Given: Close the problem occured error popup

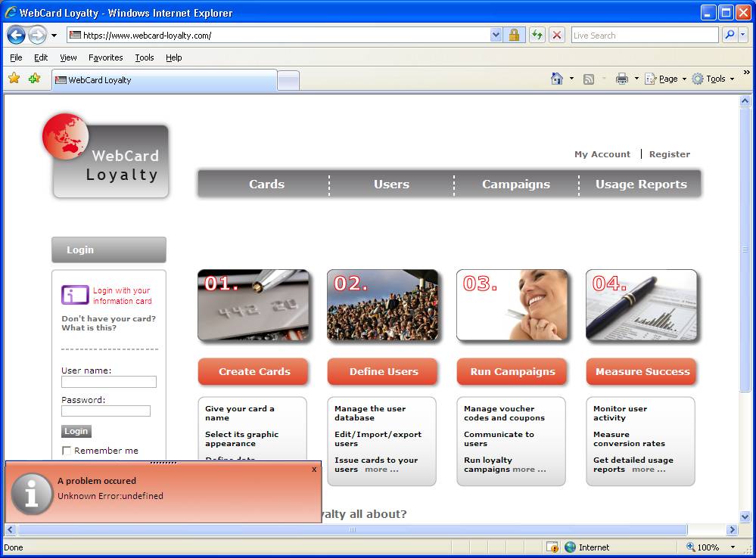Looking at the screenshot, I should point(314,469).
